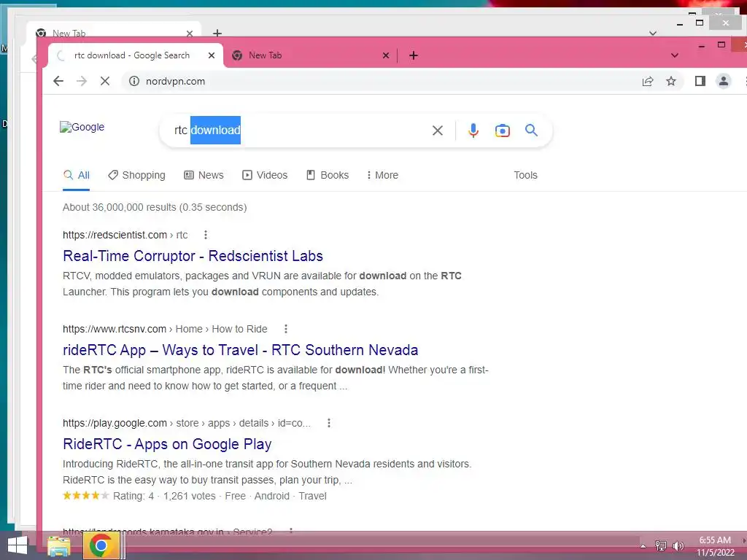The image size is (747, 560).
Task: Click the About 36,000,000 results text
Action: pos(155,208)
